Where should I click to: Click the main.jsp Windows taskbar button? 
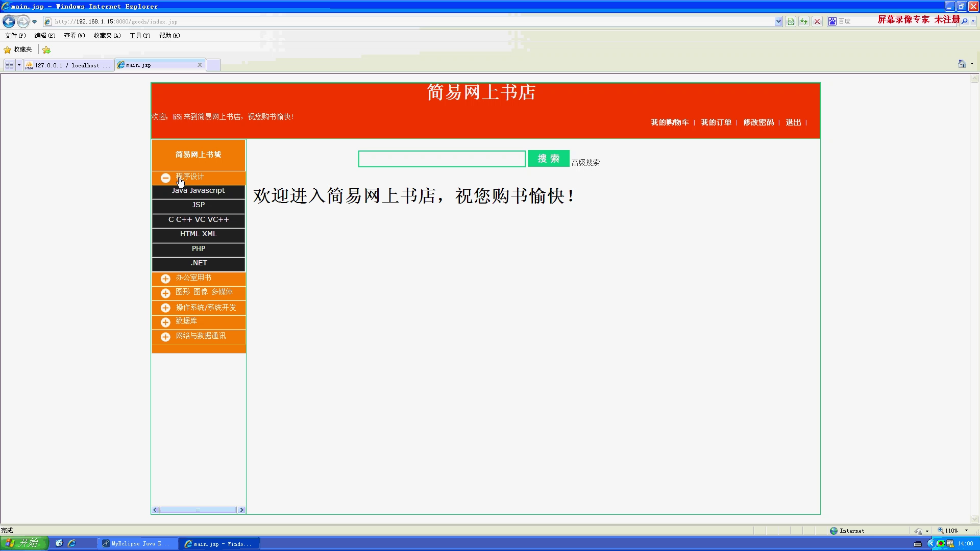[x=220, y=544]
